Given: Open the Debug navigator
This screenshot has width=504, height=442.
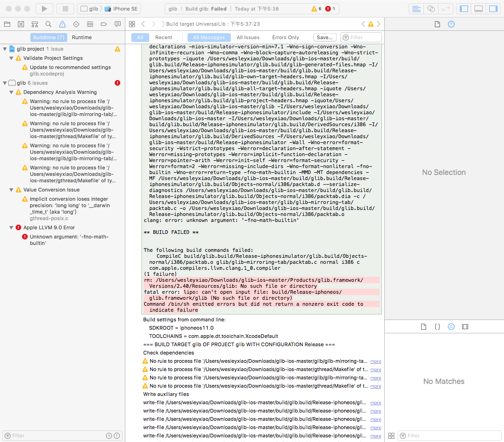Looking at the screenshot, I should click(90, 24).
